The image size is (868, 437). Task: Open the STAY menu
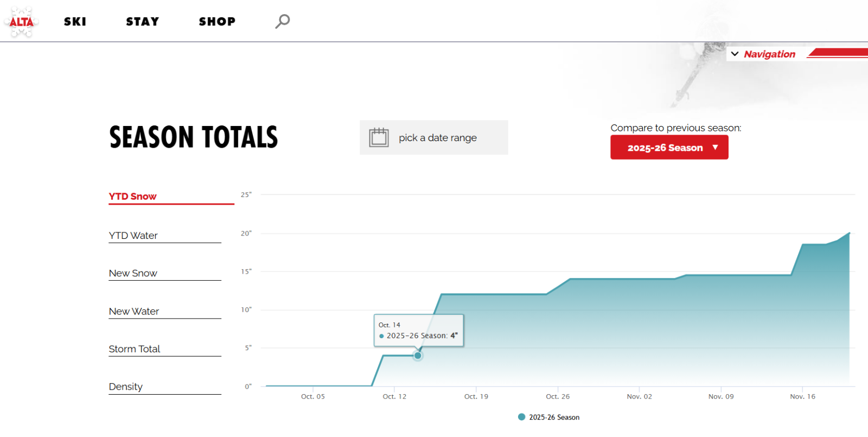(x=143, y=22)
